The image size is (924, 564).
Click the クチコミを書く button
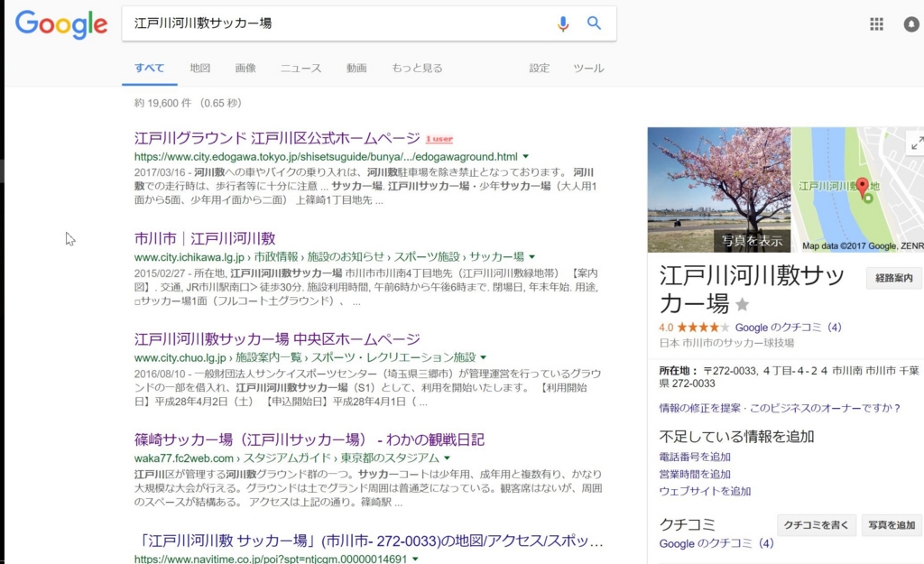816,525
